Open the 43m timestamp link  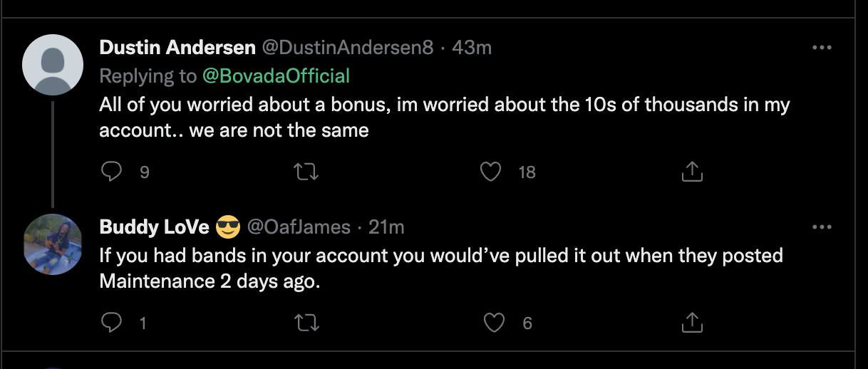pyautogui.click(x=472, y=48)
